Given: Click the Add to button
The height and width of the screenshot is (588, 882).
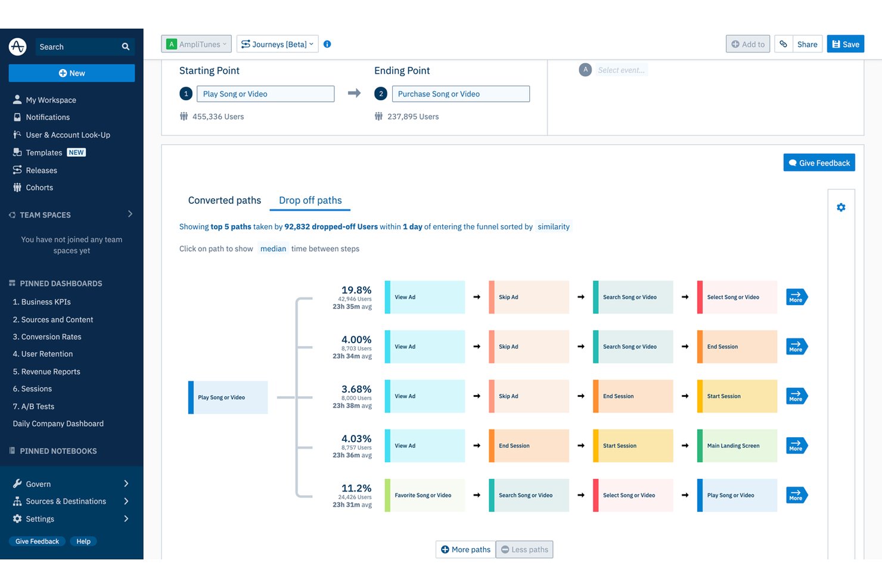Looking at the screenshot, I should click(748, 44).
